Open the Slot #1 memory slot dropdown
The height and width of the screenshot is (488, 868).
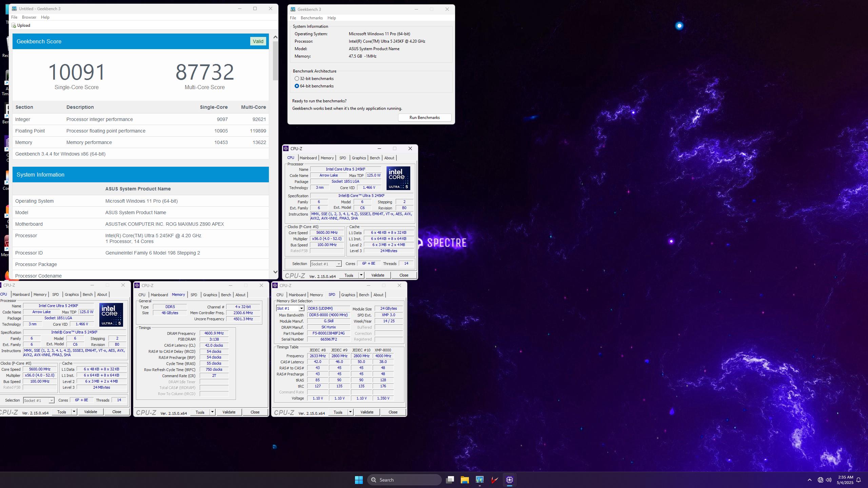pyautogui.click(x=301, y=308)
